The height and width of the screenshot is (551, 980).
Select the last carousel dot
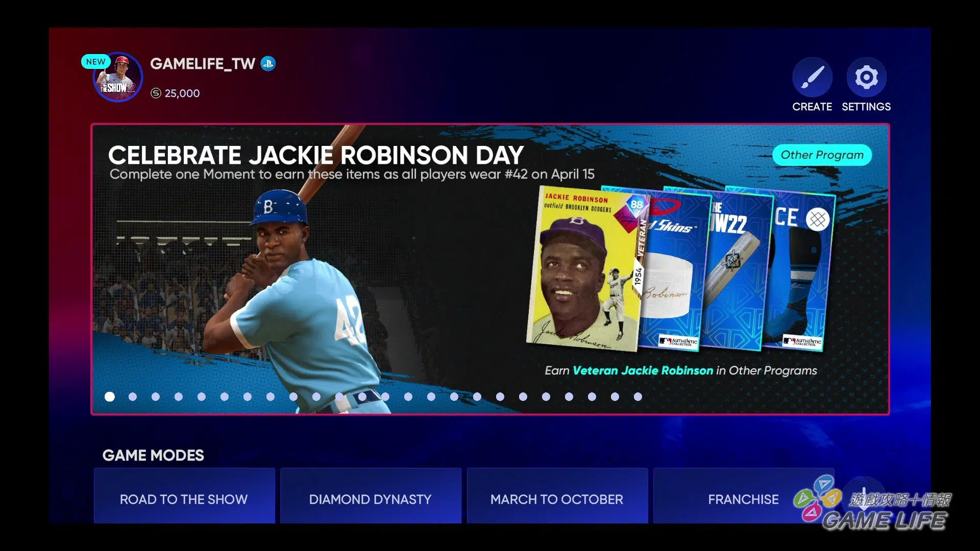click(638, 396)
